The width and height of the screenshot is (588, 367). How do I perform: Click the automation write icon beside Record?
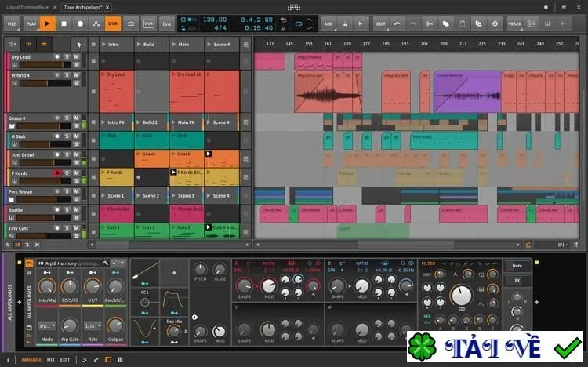96,24
